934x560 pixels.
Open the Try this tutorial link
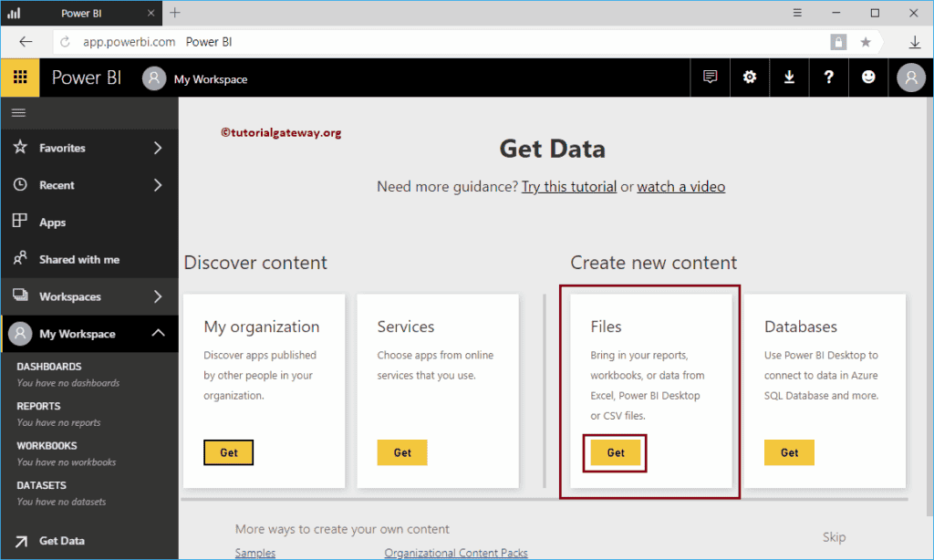568,186
